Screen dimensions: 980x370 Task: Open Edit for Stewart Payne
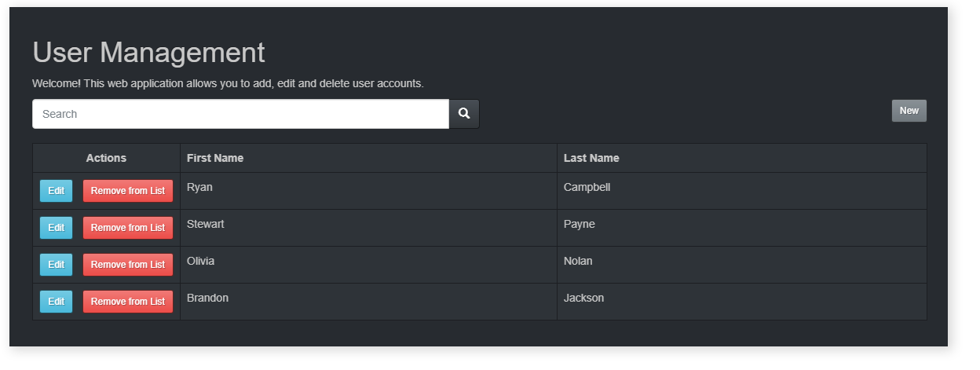point(56,228)
